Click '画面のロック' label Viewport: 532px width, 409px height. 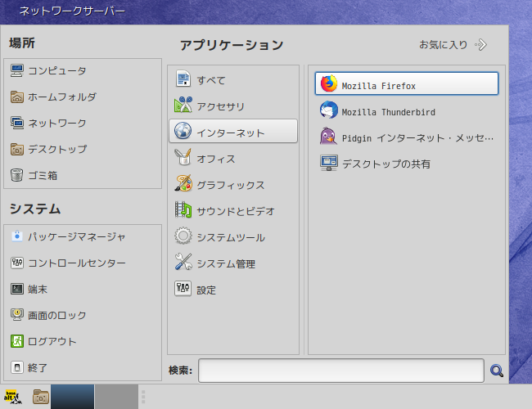tap(57, 316)
